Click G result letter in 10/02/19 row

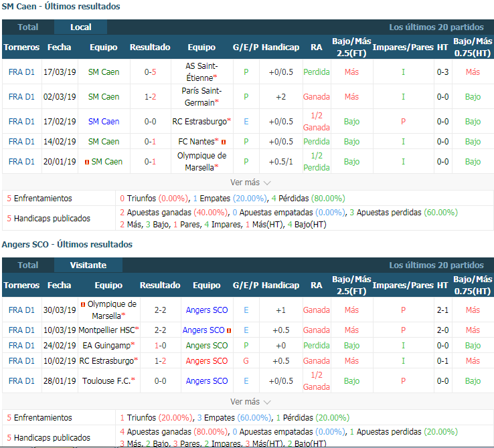click(246, 361)
